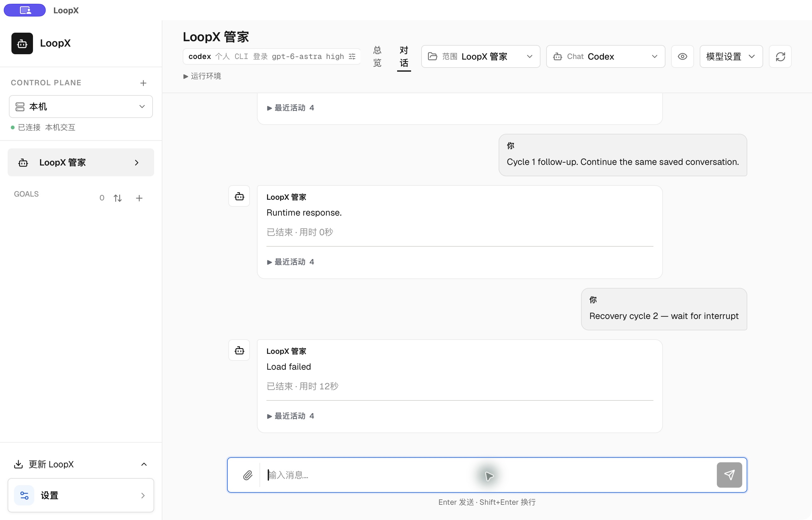Collapse the 更新 LoopX section
Viewport: 812px width, 520px height.
144,464
